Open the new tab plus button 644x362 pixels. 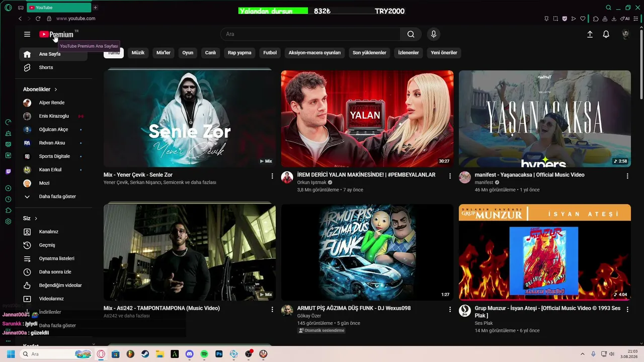95,8
